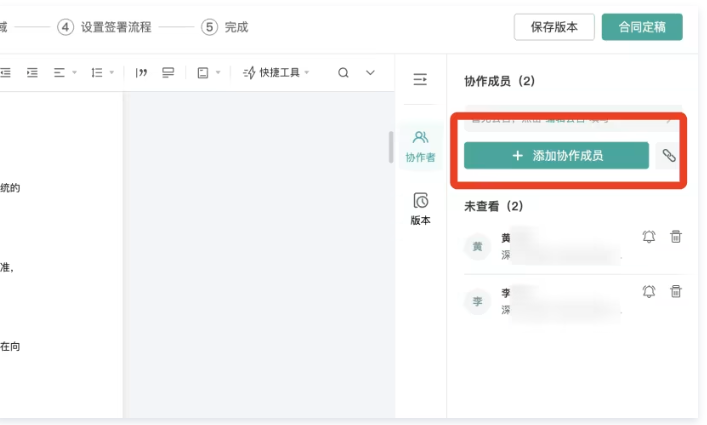Copy collaboration link icon

[x=669, y=155]
